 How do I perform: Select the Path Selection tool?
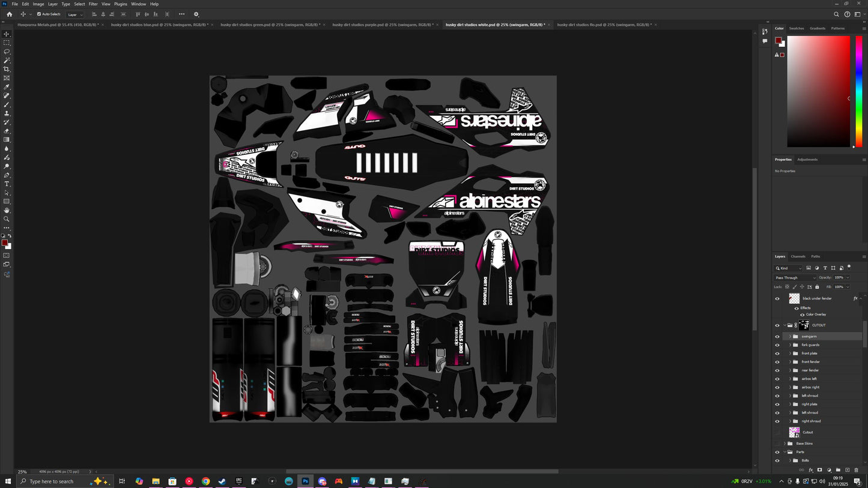pyautogui.click(x=7, y=193)
